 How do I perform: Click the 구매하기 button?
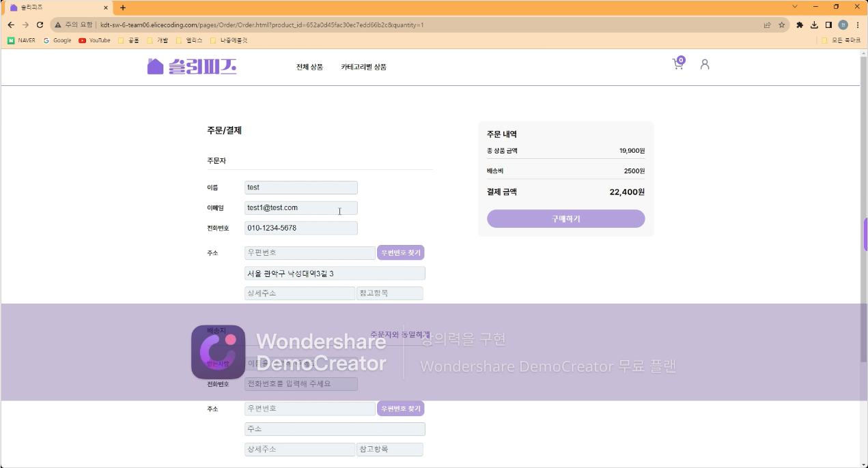tap(565, 218)
